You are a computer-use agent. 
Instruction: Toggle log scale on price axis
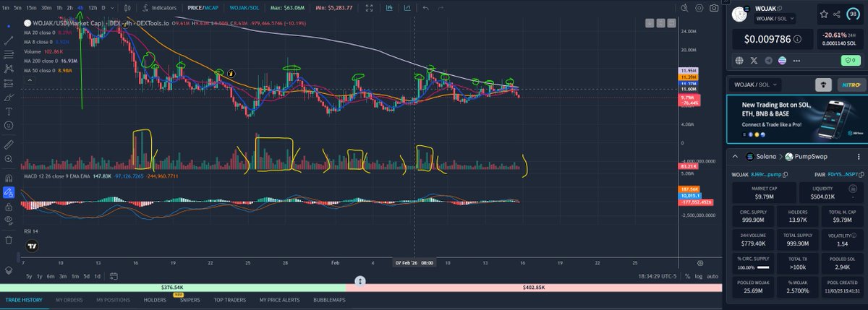tap(698, 276)
